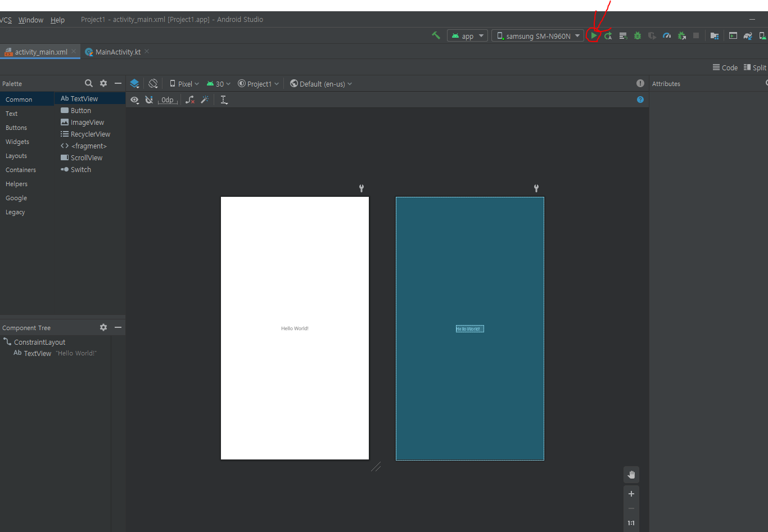Click Attach Debugger to Android Process icon
The height and width of the screenshot is (532, 768).
point(681,35)
